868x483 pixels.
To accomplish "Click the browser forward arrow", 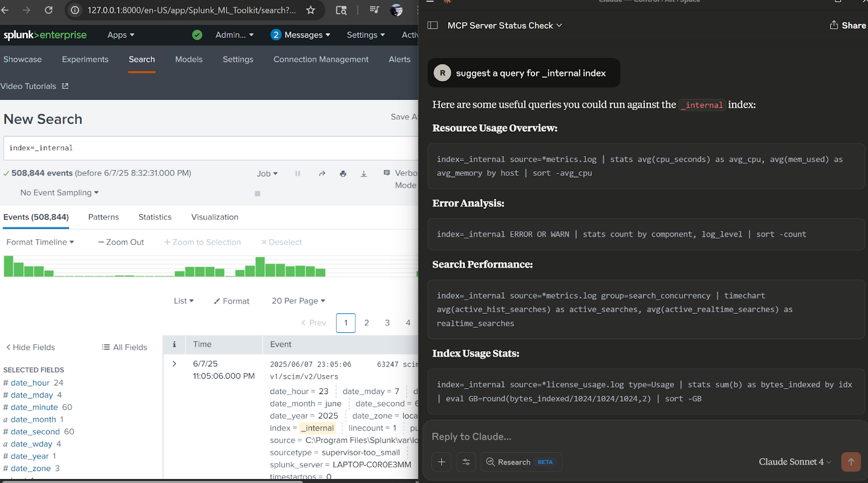I will click(26, 10).
